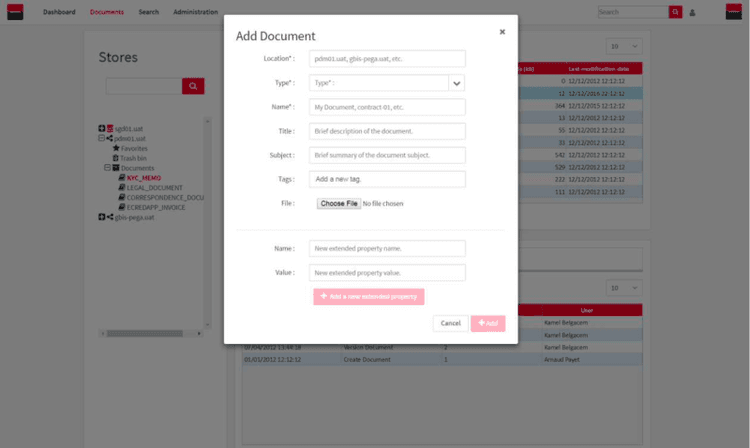Open the Dashboard menu item
Viewport: 750px width, 448px height.
[59, 12]
